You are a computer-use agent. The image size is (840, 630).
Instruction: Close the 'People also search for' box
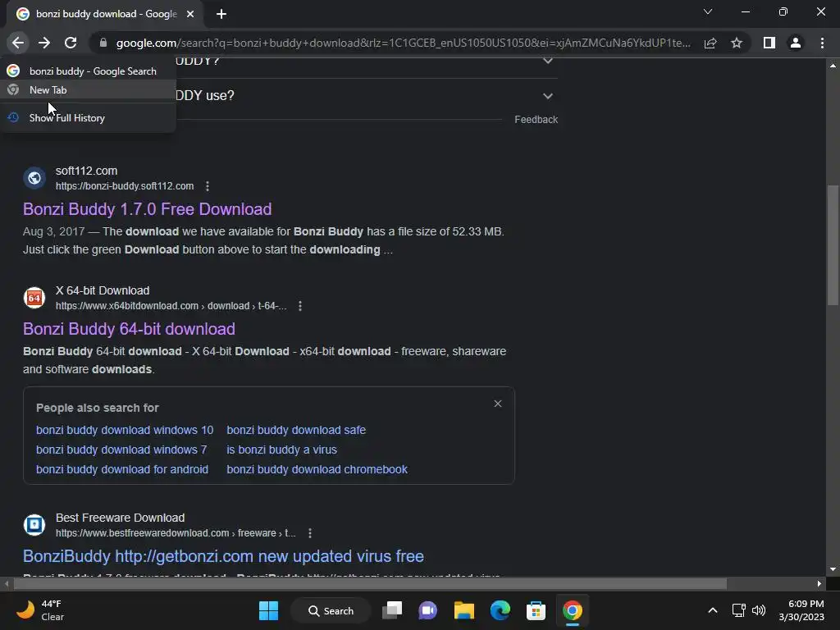coord(498,404)
